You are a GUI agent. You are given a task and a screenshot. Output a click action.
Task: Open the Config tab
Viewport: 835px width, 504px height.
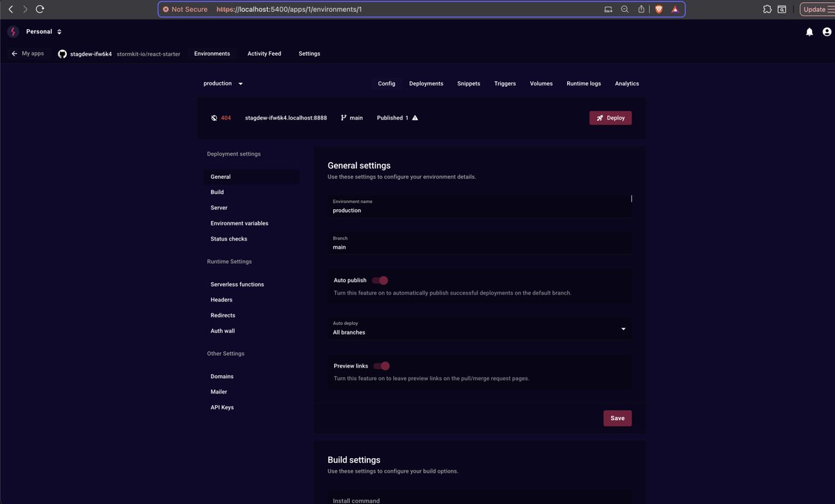click(386, 83)
